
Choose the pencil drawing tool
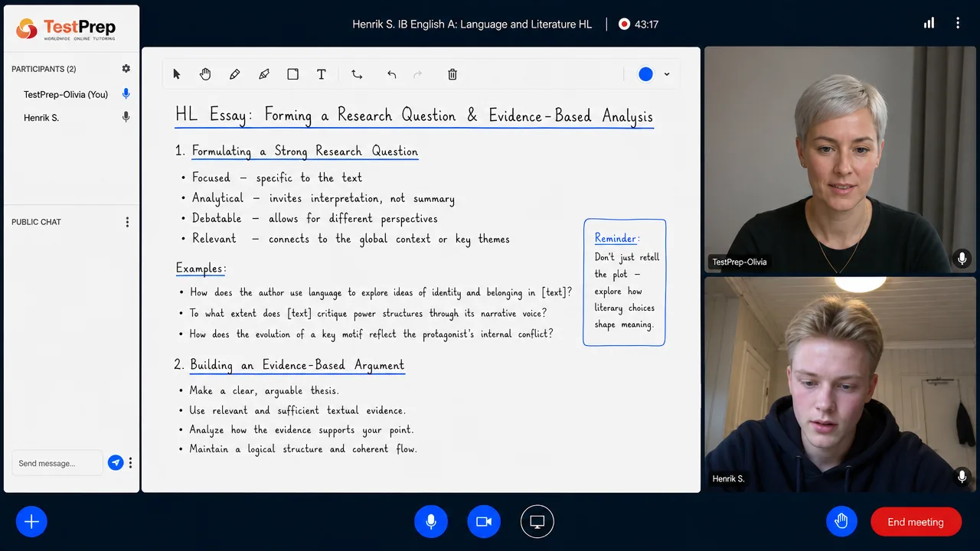234,74
